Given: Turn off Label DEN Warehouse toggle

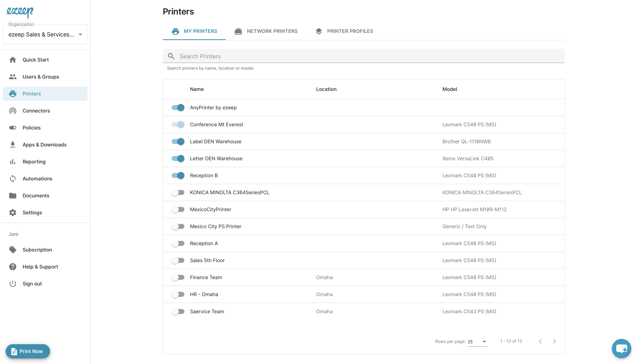Looking at the screenshot, I should [178, 141].
